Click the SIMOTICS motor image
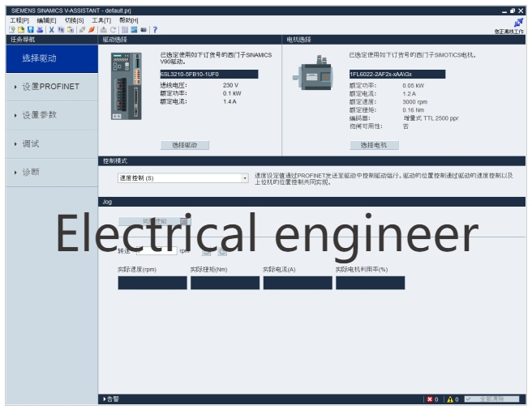 [x=313, y=73]
